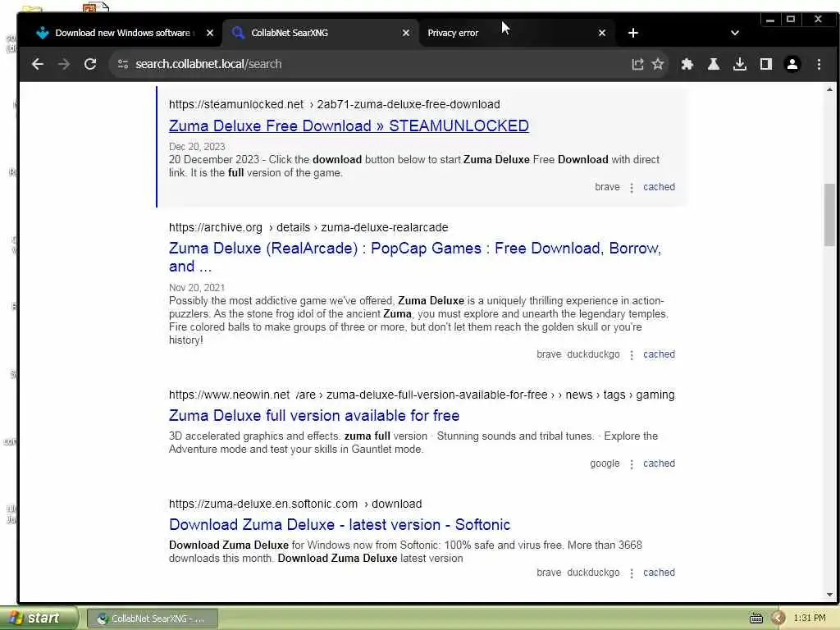This screenshot has height=630, width=840.
Task: Bookmark this page with the star icon
Action: point(658,64)
